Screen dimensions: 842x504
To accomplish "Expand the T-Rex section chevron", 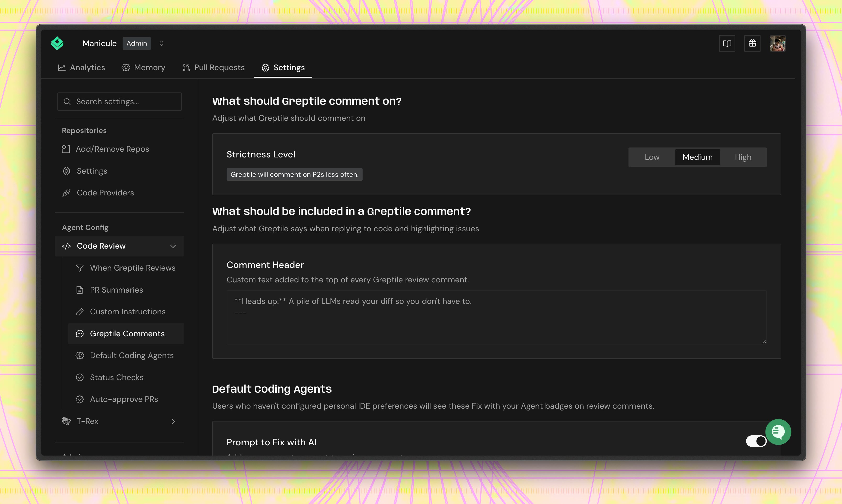I will (x=173, y=421).
